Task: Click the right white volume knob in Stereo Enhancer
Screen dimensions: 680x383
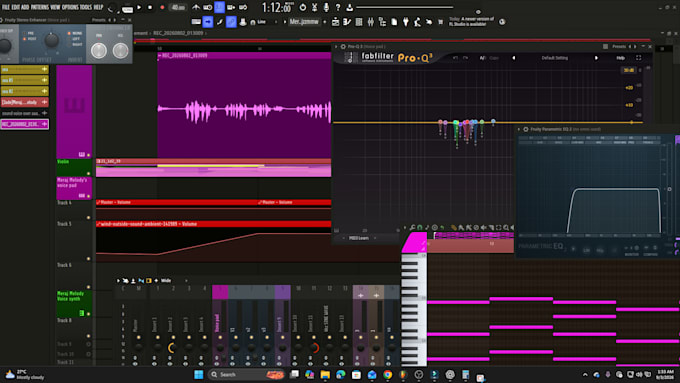Action: 121,51
